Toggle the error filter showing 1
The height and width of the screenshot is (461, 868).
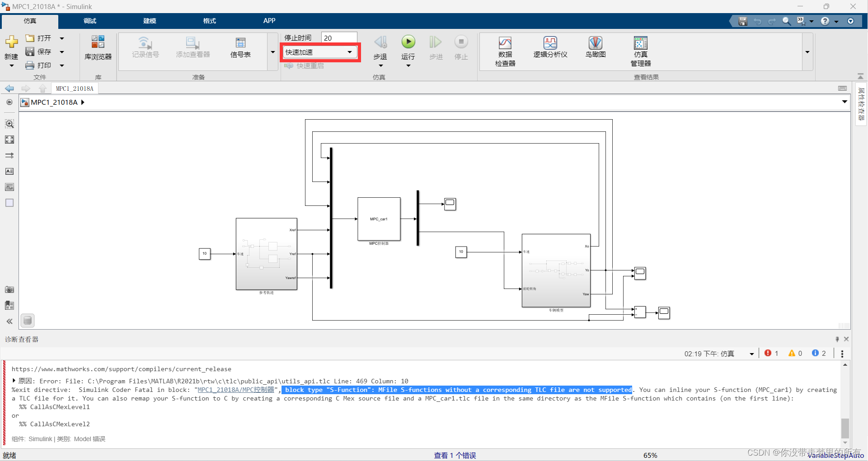point(771,354)
